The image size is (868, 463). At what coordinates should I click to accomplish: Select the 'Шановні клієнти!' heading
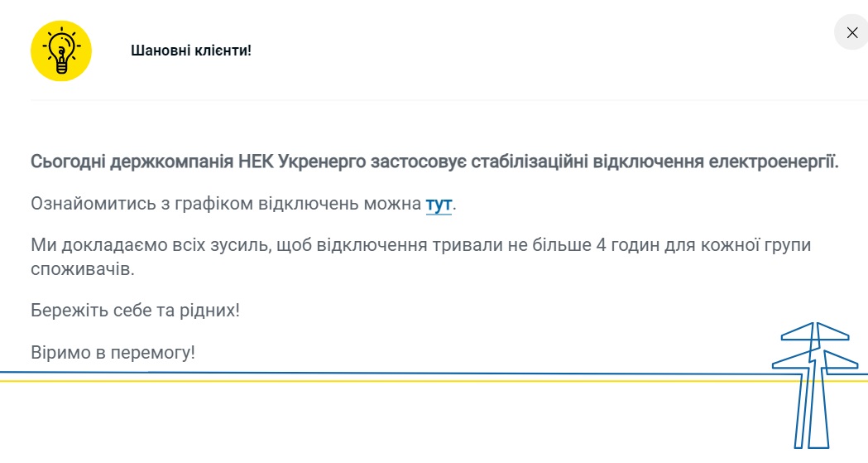(191, 51)
